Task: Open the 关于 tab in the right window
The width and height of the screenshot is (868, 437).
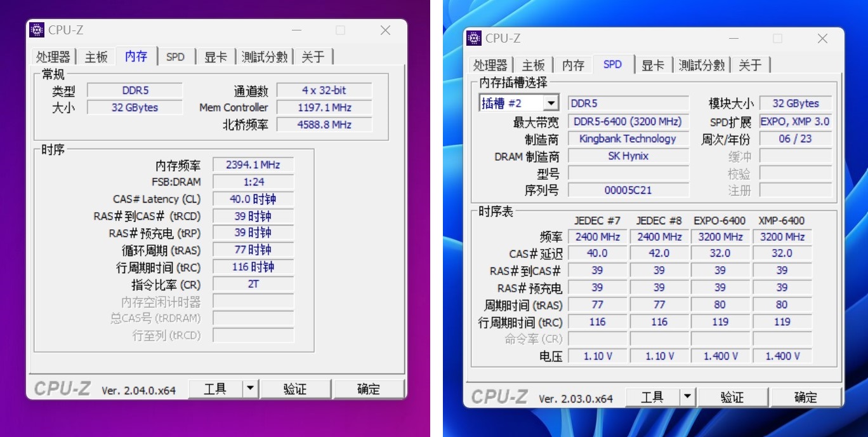Action: (751, 64)
